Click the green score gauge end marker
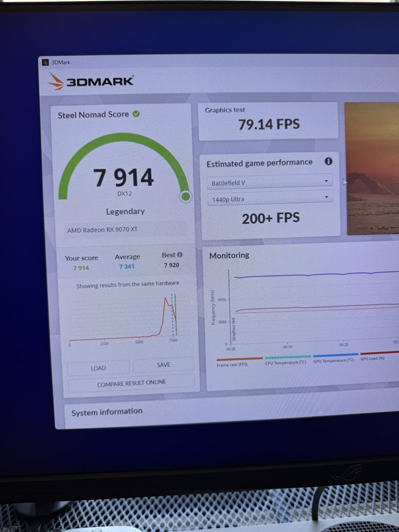The height and width of the screenshot is (532, 399). [x=186, y=197]
